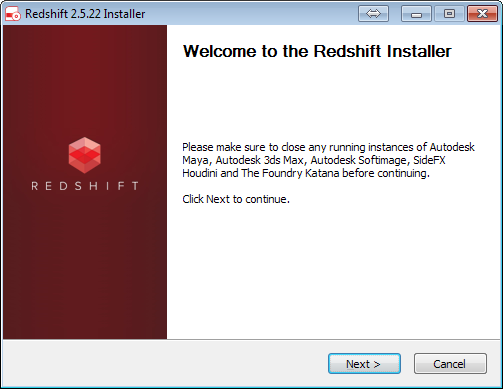Click the 'The Foundry Katana' text
This screenshot has width=503, height=389.
click(290, 173)
